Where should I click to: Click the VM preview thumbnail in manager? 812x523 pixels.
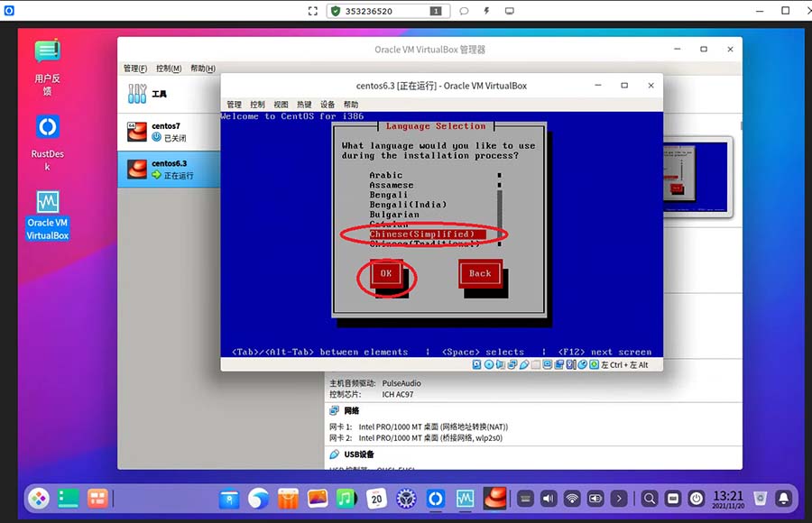(697, 177)
